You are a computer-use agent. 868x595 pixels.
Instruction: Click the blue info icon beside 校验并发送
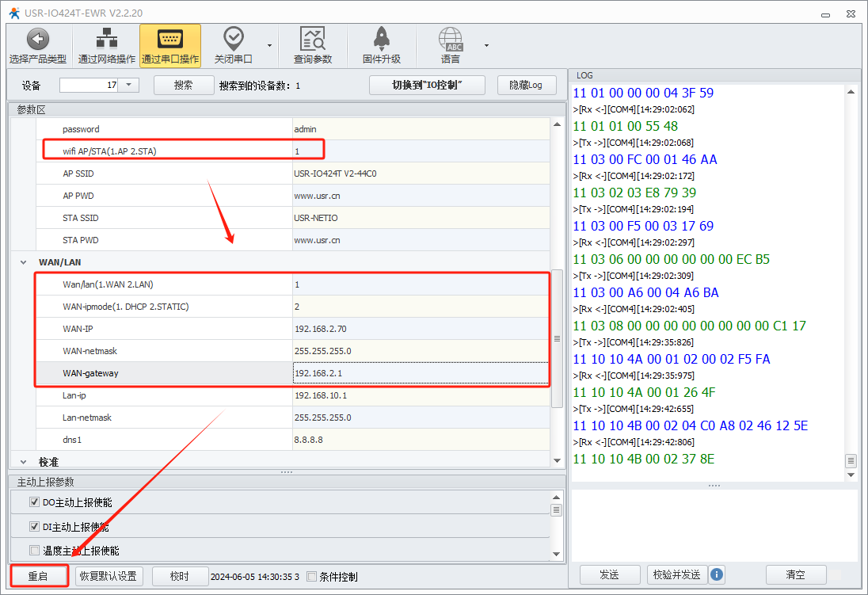point(717,574)
